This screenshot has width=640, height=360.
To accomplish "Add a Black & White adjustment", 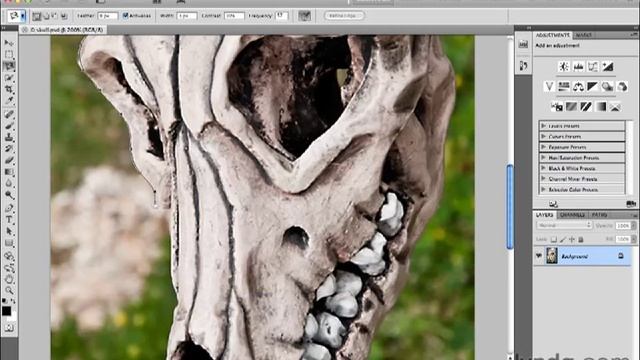I will 593,86.
